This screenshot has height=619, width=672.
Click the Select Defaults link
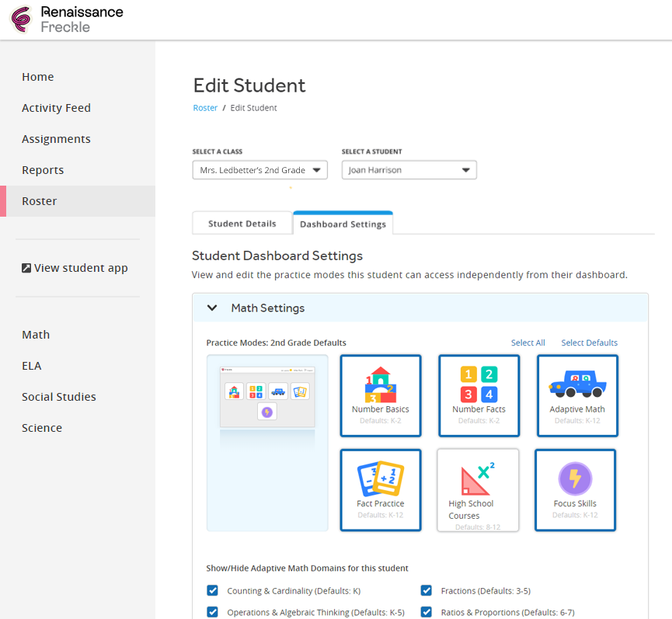[x=589, y=343]
